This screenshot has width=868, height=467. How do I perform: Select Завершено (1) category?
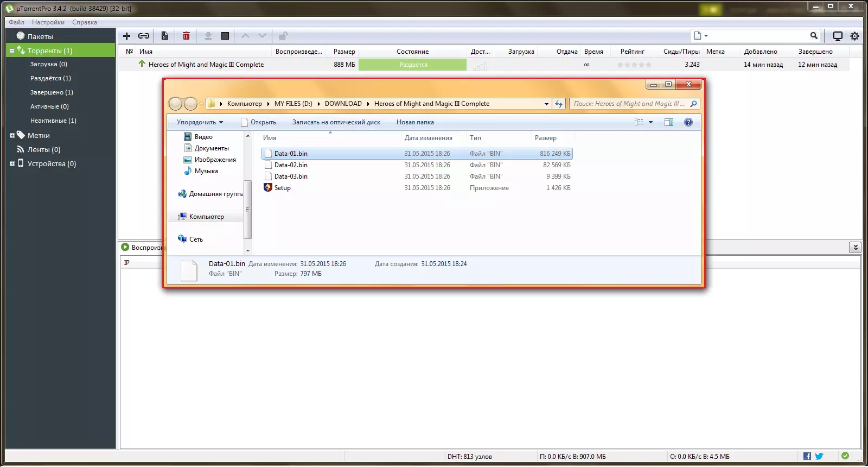[x=52, y=92]
